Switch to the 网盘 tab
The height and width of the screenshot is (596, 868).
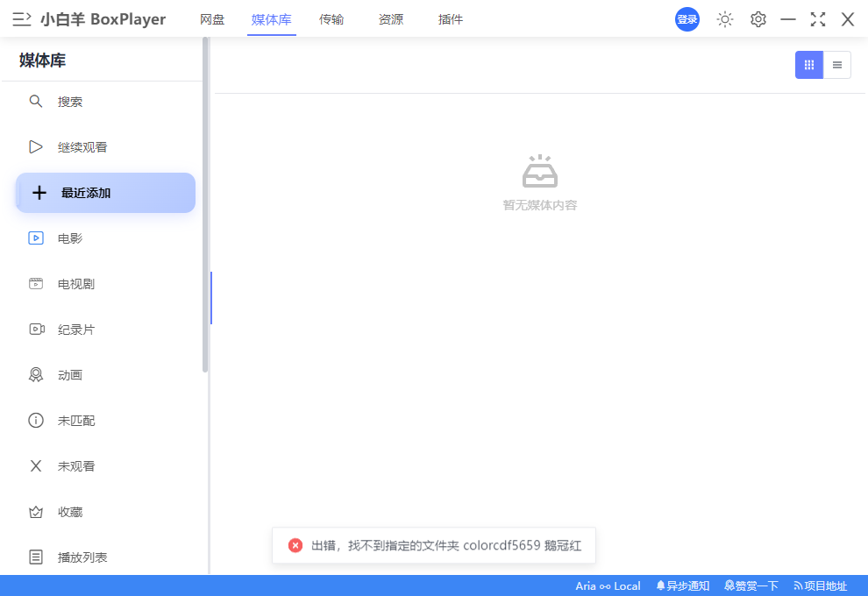pos(212,18)
